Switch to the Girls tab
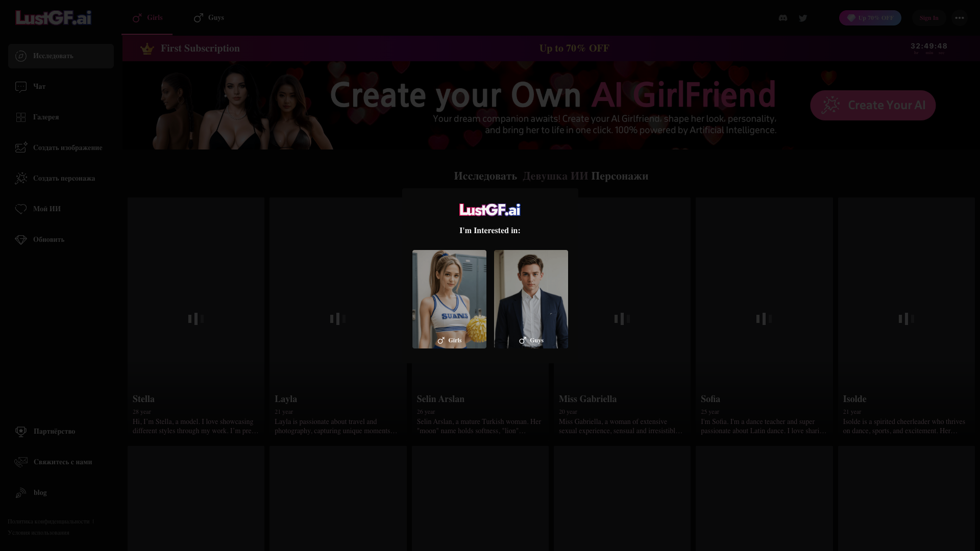This screenshot has height=551, width=980. pos(147,18)
